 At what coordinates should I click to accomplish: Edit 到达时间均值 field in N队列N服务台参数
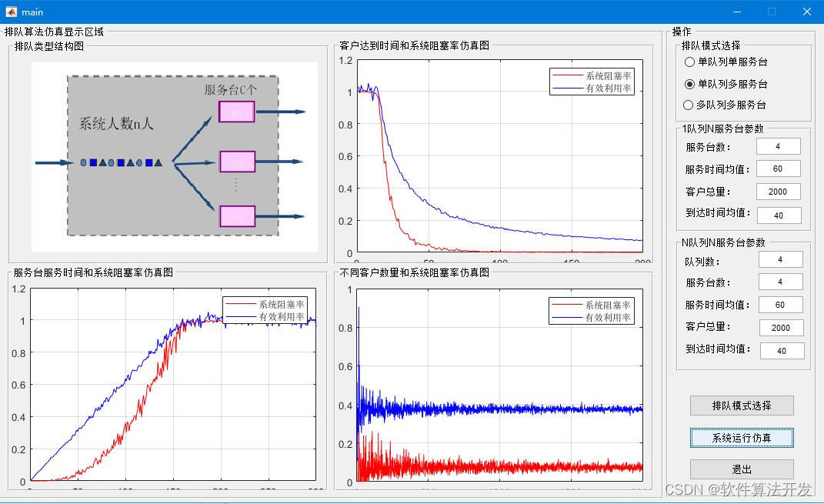click(x=782, y=351)
